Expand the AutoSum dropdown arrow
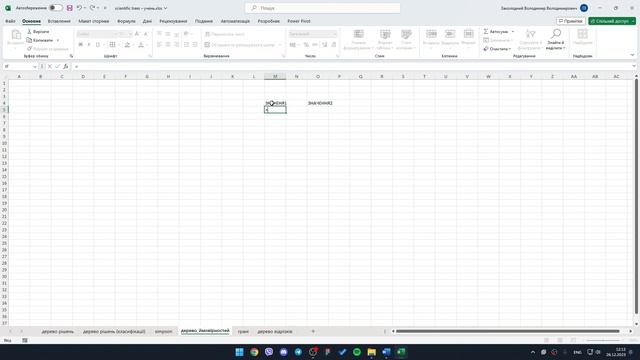This screenshot has width=640, height=360. 513,31
